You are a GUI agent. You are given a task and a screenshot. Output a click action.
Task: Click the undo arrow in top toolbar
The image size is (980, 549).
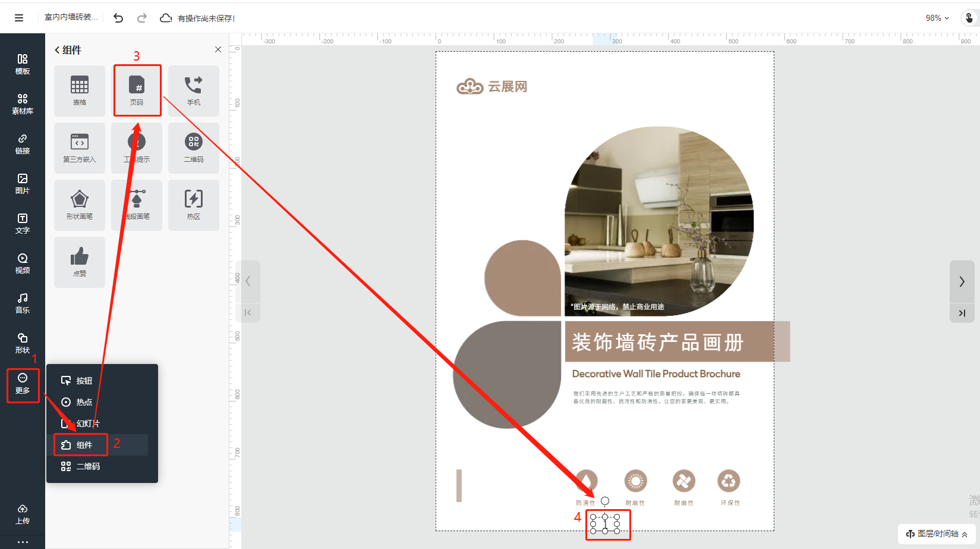tap(118, 18)
